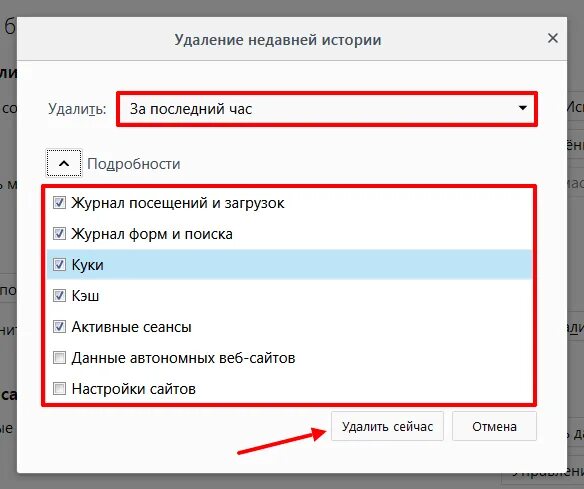The width and height of the screenshot is (584, 489).
Task: Click the Отмена button
Action: 494,426
